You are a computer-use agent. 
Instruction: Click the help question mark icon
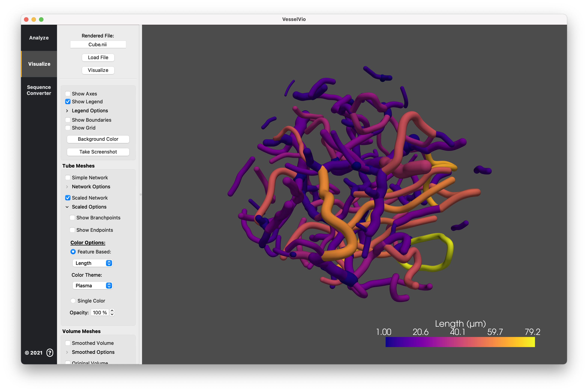pyautogui.click(x=50, y=353)
